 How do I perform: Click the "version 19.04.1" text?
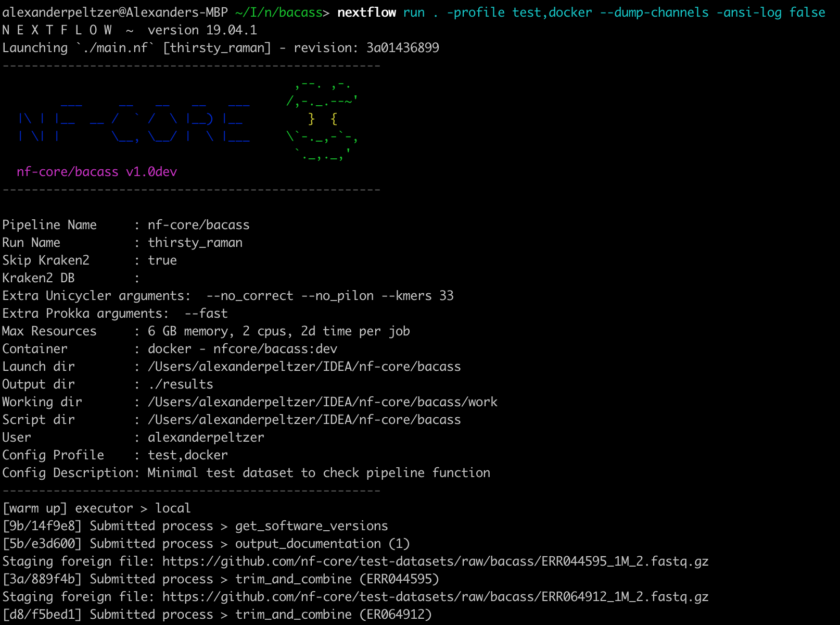pos(202,30)
